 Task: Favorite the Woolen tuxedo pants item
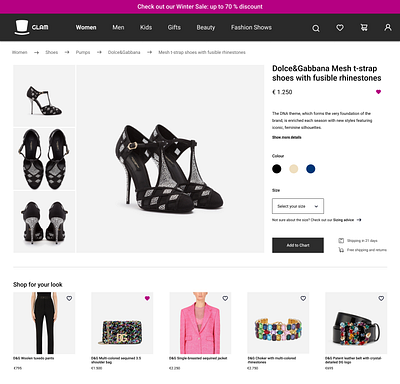coord(69,298)
